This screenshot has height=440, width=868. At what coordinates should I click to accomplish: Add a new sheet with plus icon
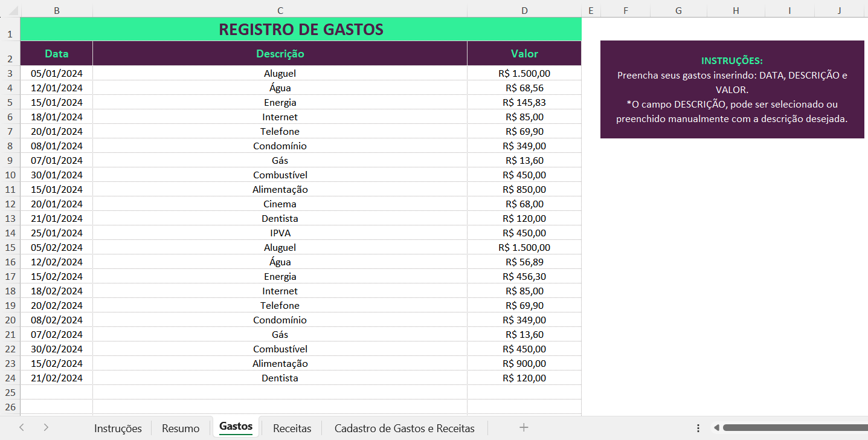pos(524,427)
